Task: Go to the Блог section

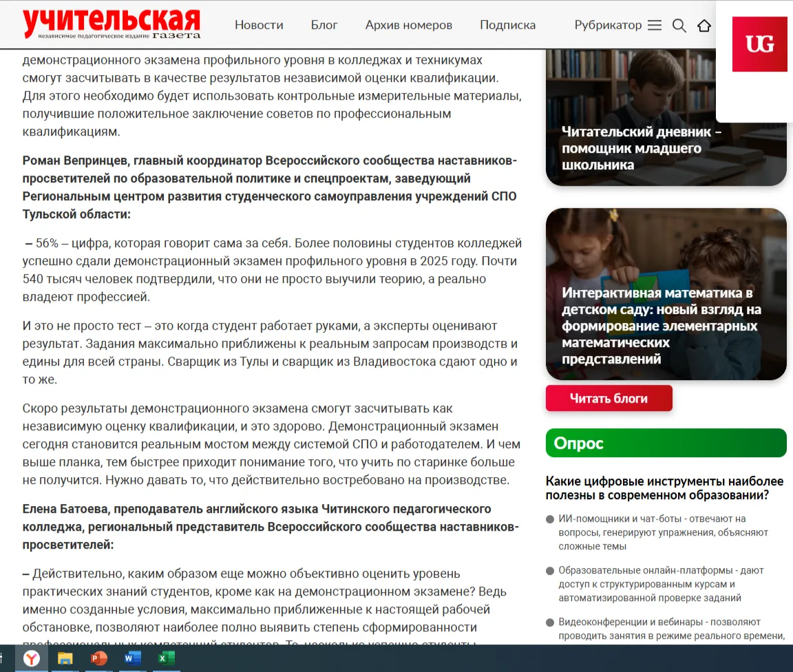Action: (x=324, y=25)
